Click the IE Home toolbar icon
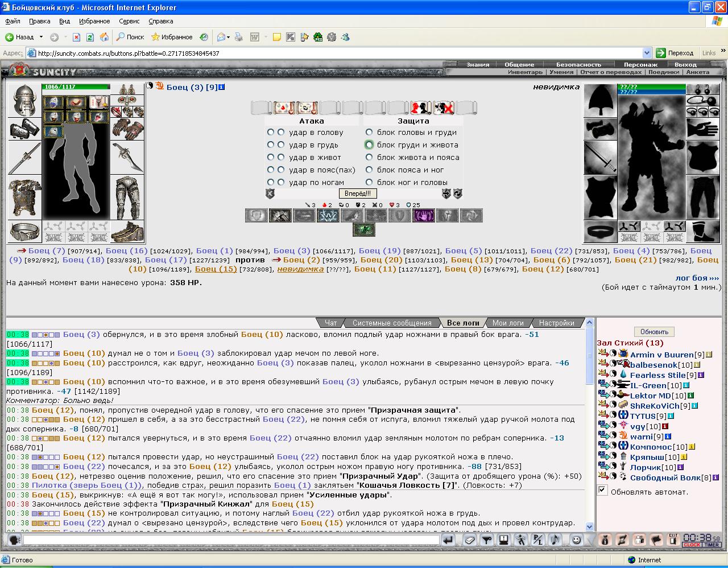This screenshot has height=568, width=728. [x=104, y=37]
